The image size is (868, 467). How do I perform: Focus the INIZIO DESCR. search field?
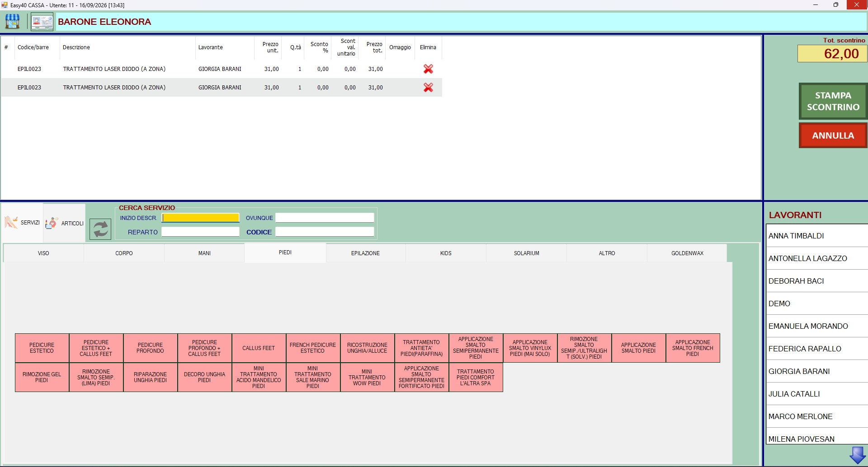(201, 218)
